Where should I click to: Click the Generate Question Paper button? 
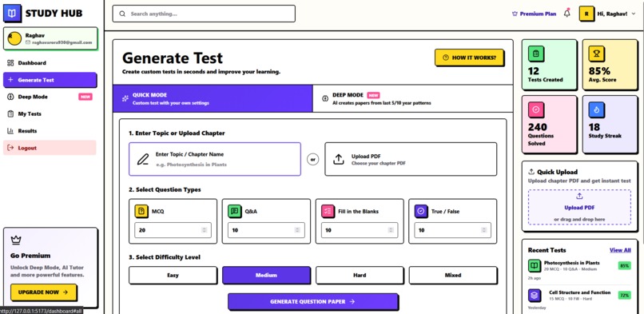pos(312,302)
